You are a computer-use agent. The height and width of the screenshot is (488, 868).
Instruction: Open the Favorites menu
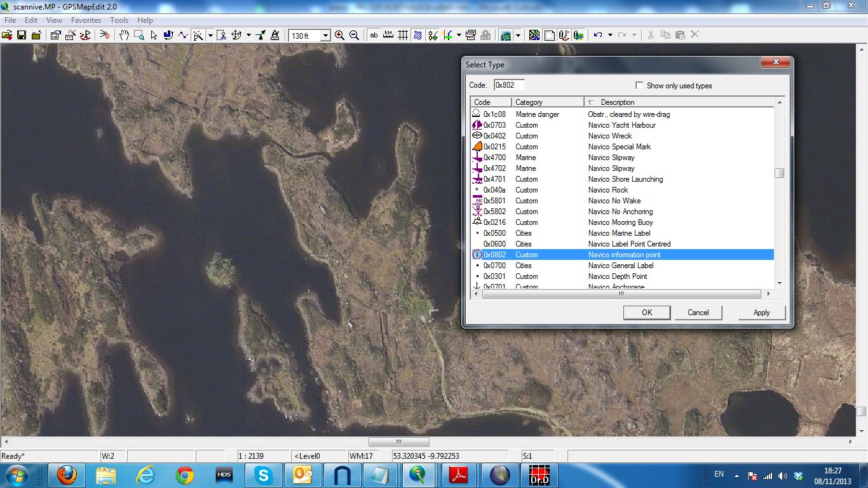click(86, 20)
